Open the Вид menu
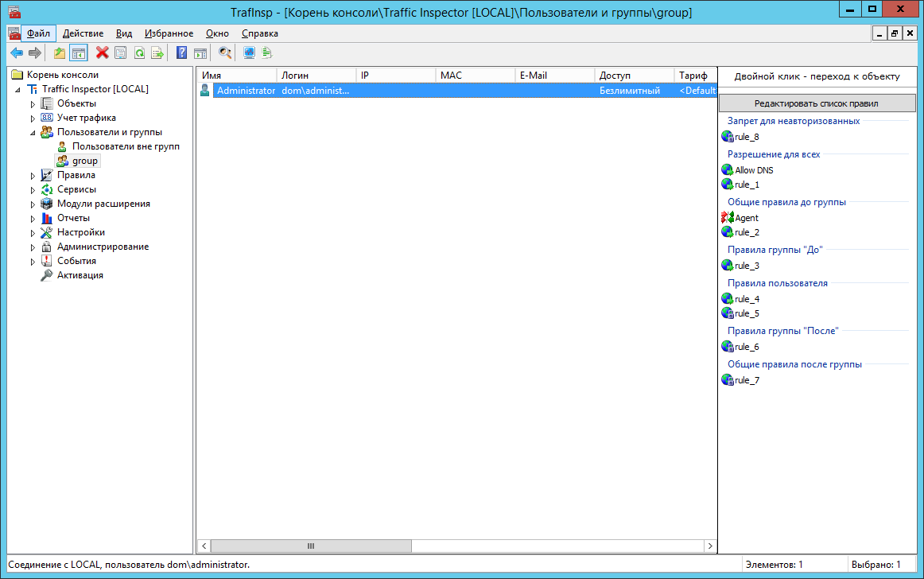The image size is (924, 579). 124,33
